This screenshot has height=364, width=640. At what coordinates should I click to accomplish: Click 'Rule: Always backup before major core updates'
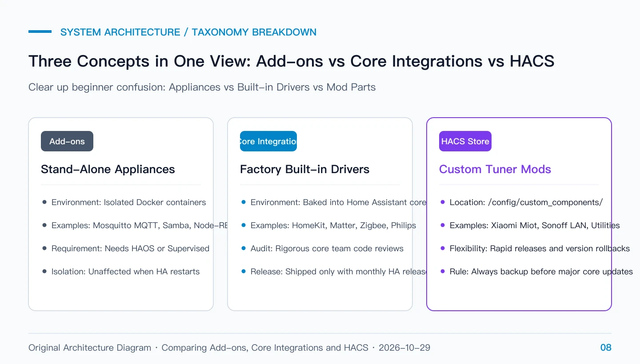[x=541, y=272]
